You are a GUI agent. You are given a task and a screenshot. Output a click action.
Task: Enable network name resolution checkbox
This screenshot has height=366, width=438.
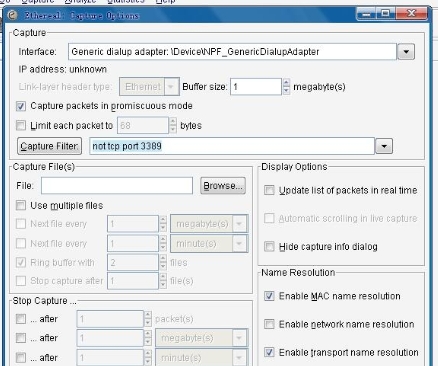click(269, 324)
